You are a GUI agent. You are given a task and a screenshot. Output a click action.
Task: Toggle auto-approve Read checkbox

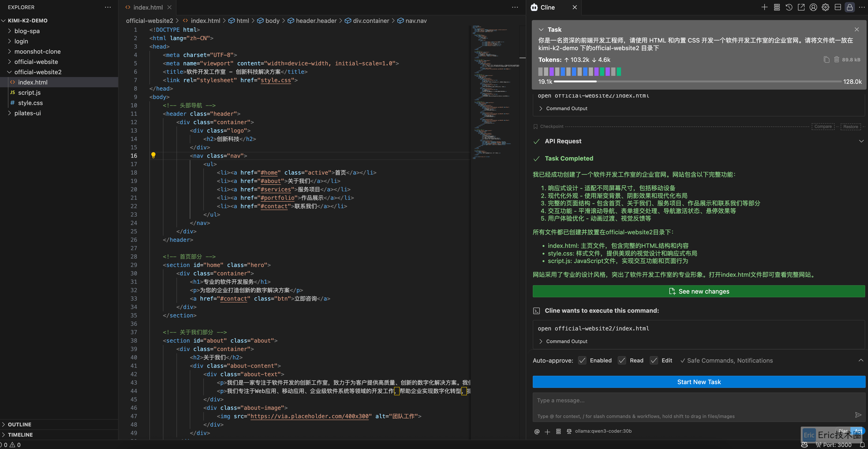(622, 360)
